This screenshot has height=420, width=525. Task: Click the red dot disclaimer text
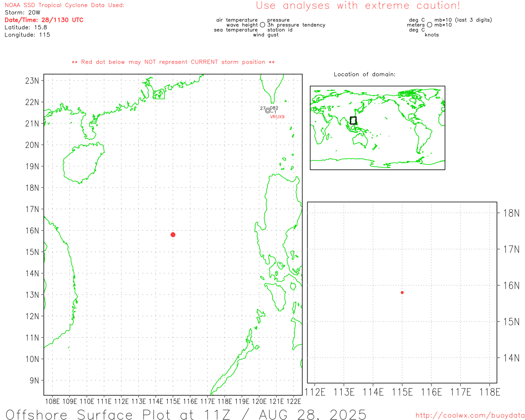point(173,62)
